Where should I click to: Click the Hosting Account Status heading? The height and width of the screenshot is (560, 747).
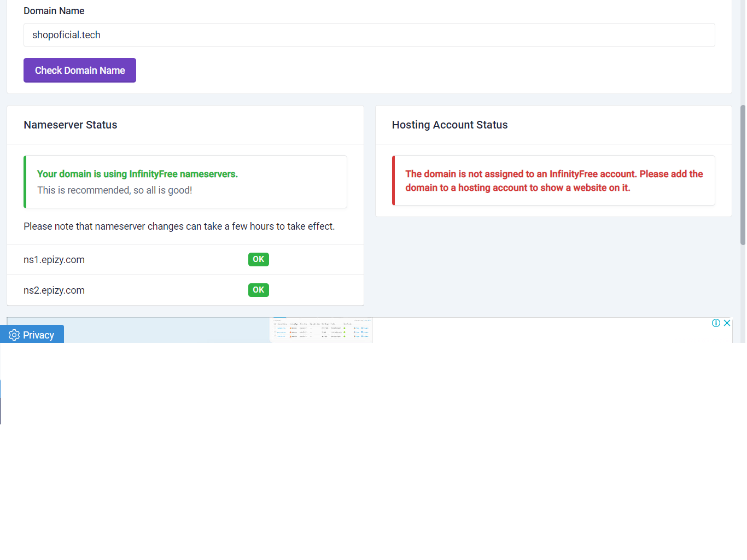pyautogui.click(x=450, y=125)
